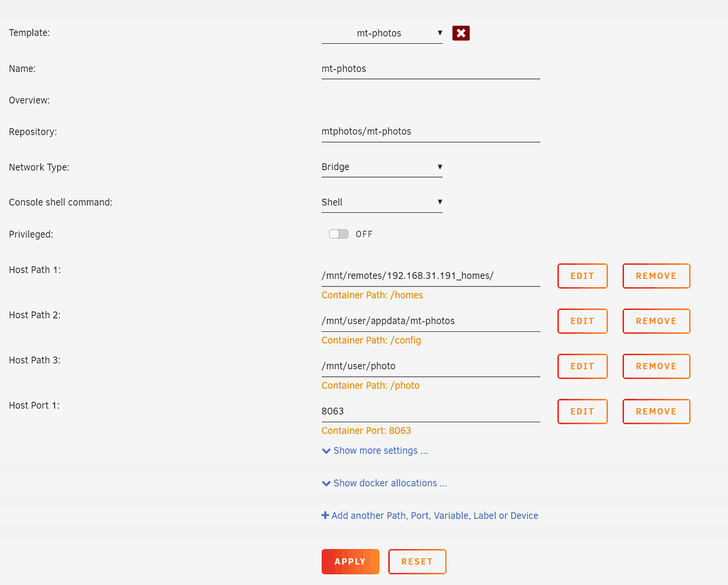
Task: Edit Host Port 1 entry
Action: pyautogui.click(x=582, y=411)
